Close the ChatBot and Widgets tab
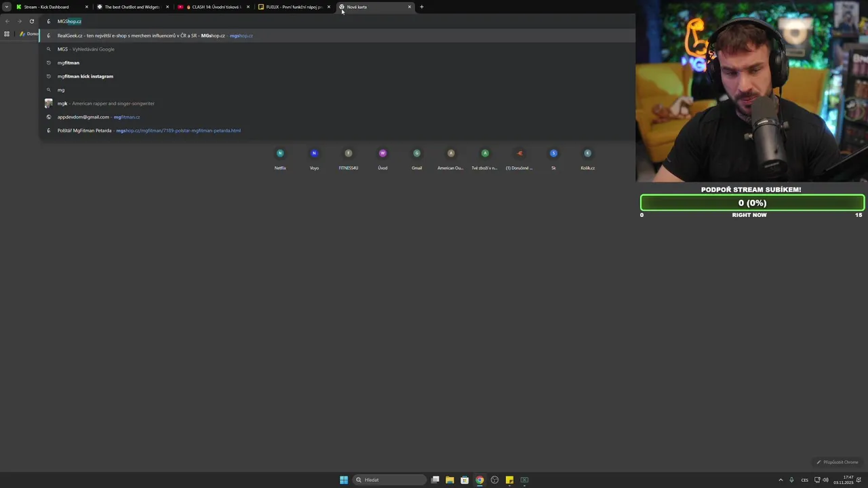 click(x=167, y=7)
